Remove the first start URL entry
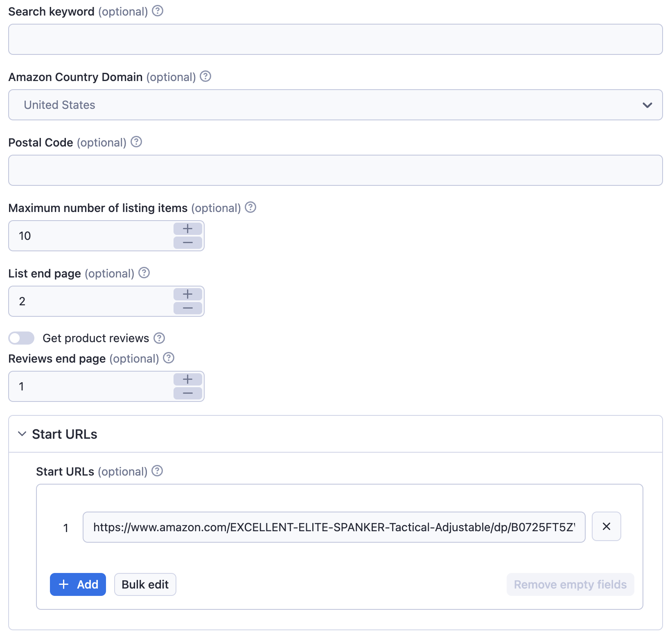 pos(606,527)
